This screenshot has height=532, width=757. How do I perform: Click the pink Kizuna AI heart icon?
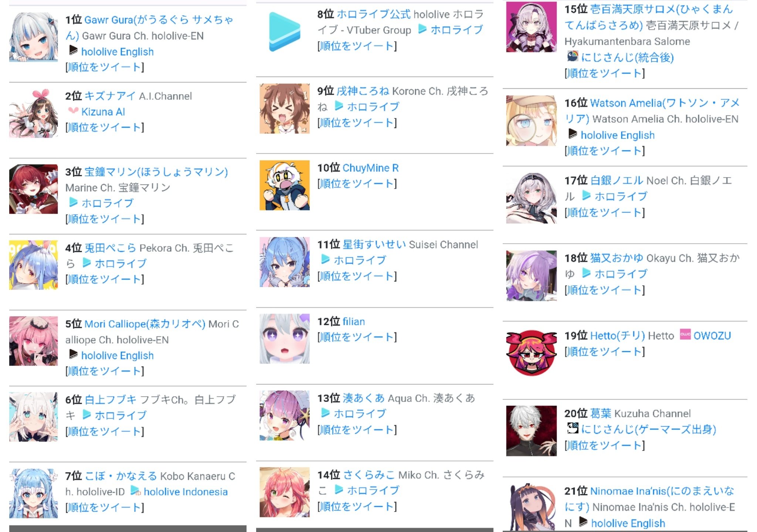click(73, 110)
